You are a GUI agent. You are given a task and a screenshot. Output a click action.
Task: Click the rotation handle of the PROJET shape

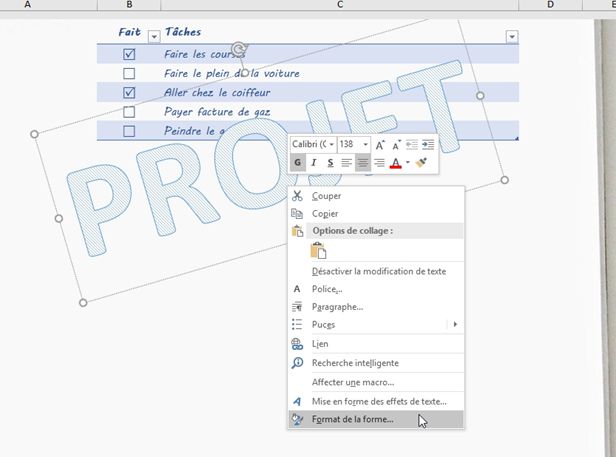239,49
